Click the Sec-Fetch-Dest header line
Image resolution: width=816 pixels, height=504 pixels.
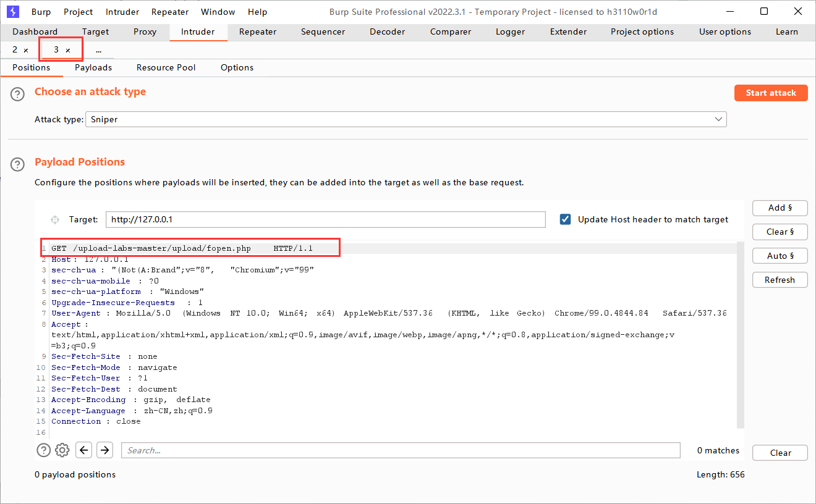[114, 389]
